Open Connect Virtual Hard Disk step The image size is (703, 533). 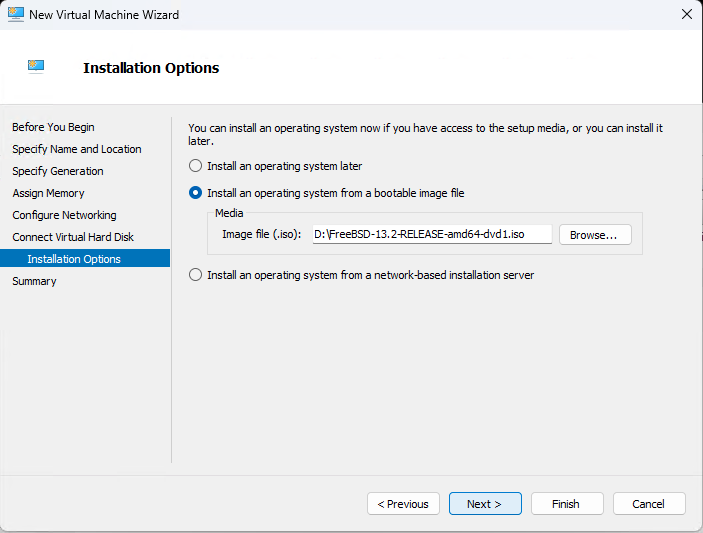point(73,237)
